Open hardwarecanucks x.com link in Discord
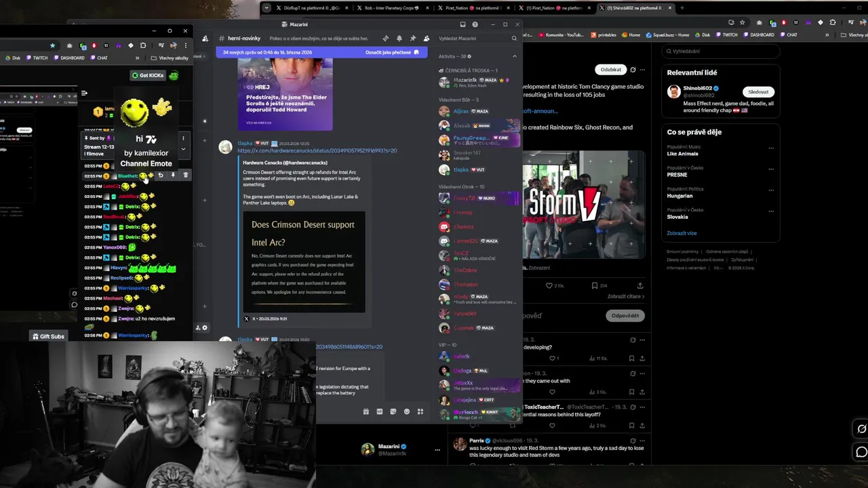This screenshot has height=488, width=868. [317, 150]
